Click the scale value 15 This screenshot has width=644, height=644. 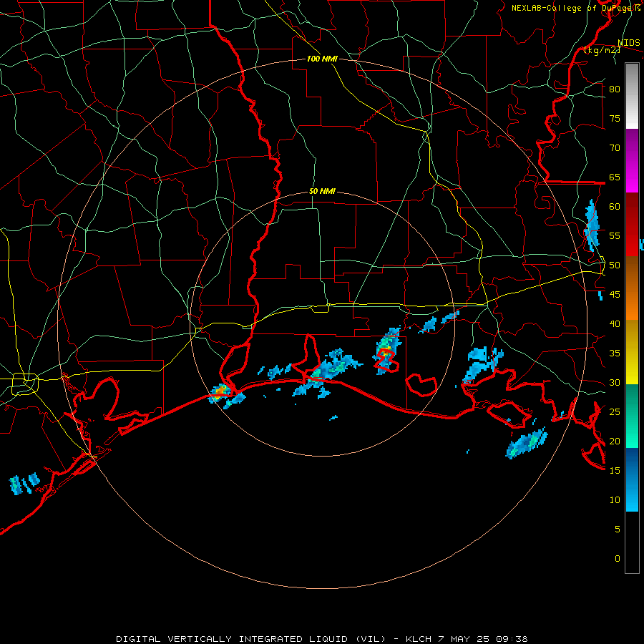coord(615,471)
